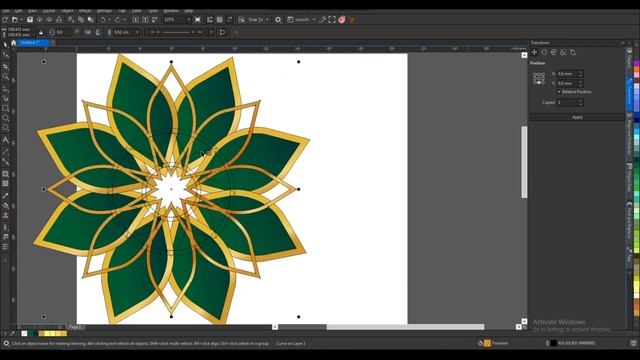Select the Page 1 tab
The width and height of the screenshot is (640, 360).
coord(75,327)
